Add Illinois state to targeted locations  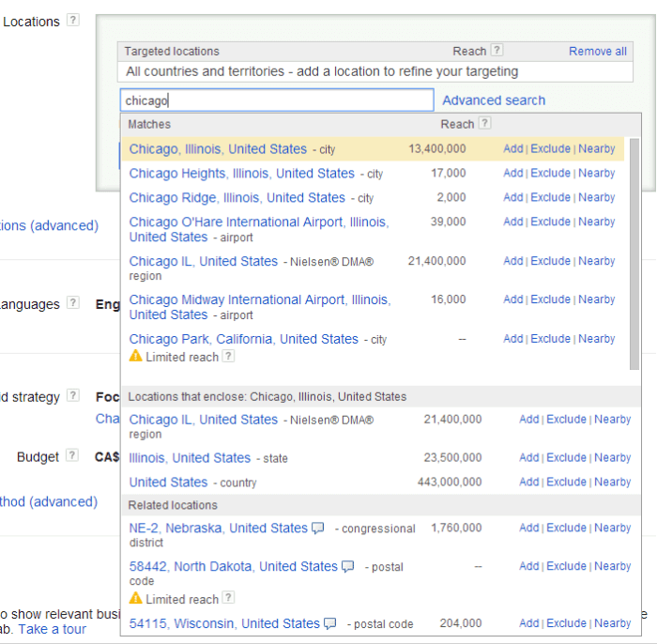[x=528, y=458]
